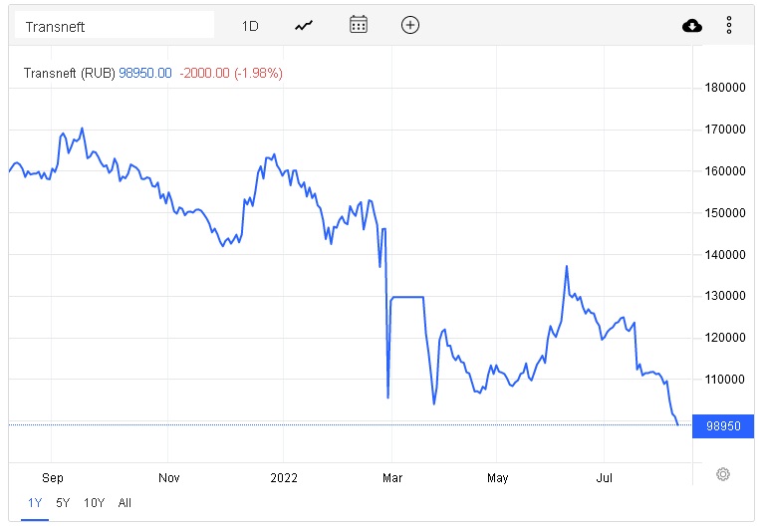Screen dimensions: 759x532
Task: Select the 1Y time range tab
Action: (x=34, y=503)
